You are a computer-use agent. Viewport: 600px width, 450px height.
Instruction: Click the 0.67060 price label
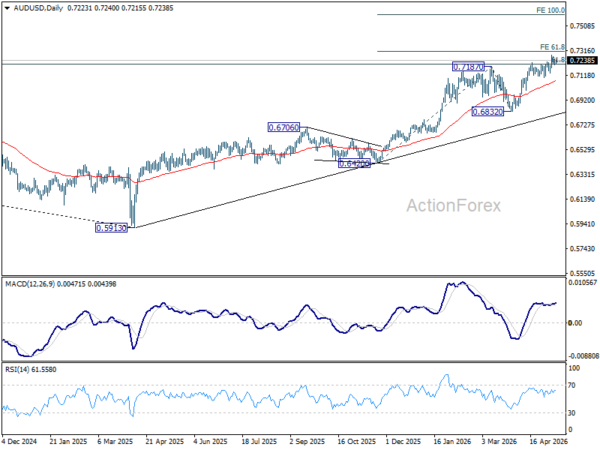(284, 127)
